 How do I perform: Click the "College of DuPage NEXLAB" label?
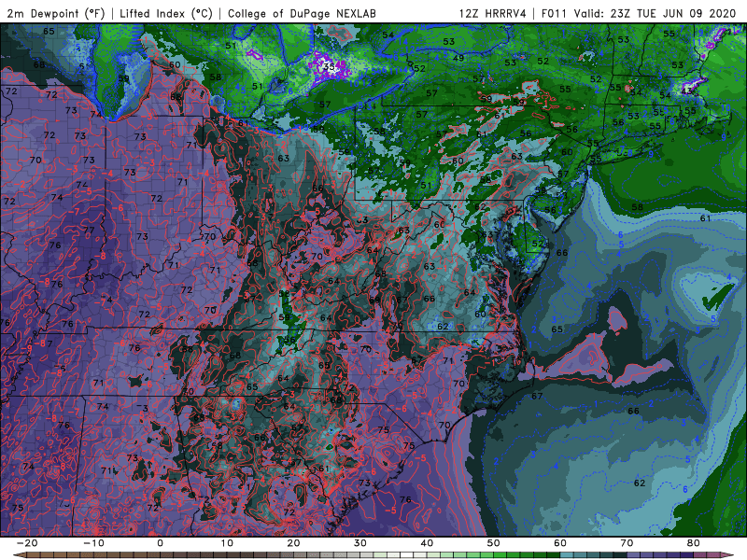point(302,13)
